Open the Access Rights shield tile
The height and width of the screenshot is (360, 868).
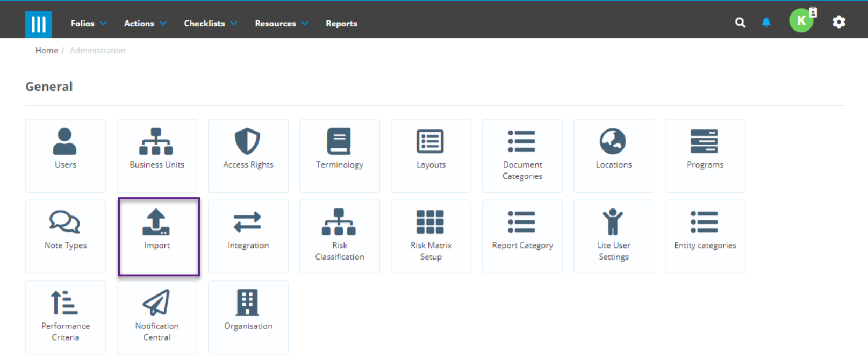(248, 156)
